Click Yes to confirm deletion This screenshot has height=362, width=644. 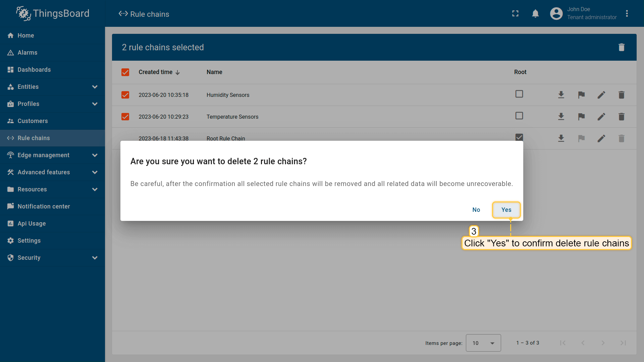506,210
